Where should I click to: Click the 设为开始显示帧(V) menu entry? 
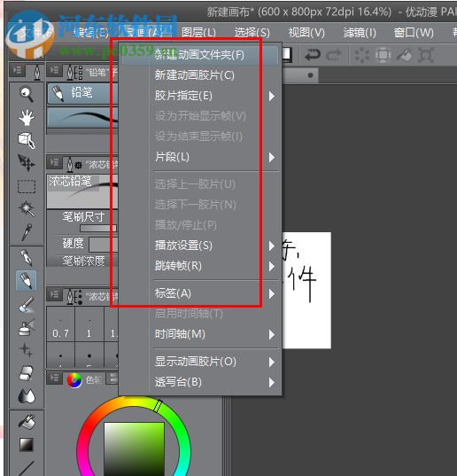click(200, 116)
